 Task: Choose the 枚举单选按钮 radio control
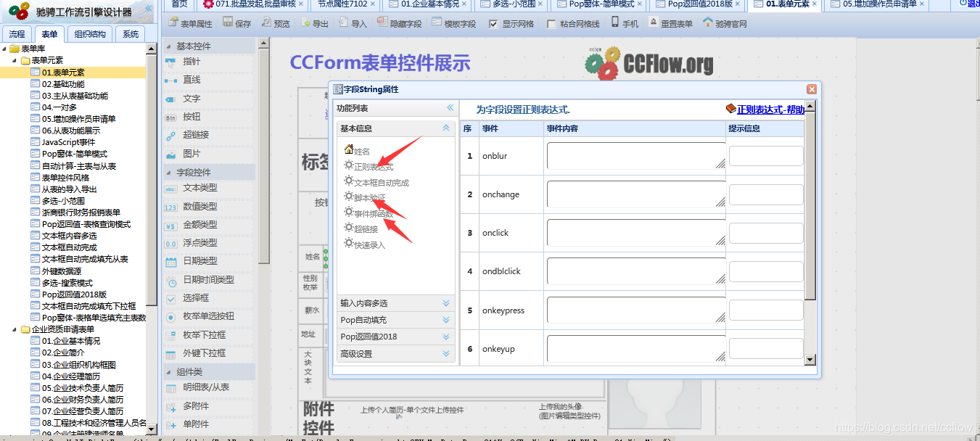point(208,316)
